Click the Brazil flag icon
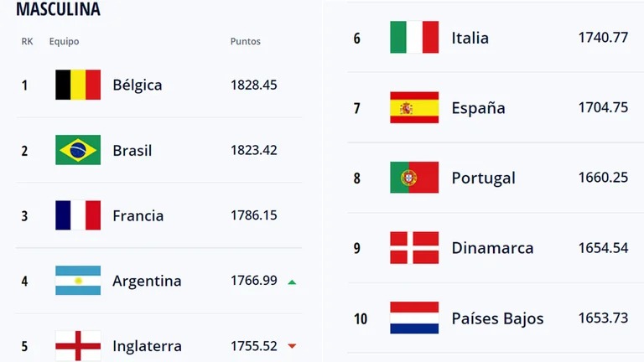 (x=78, y=150)
